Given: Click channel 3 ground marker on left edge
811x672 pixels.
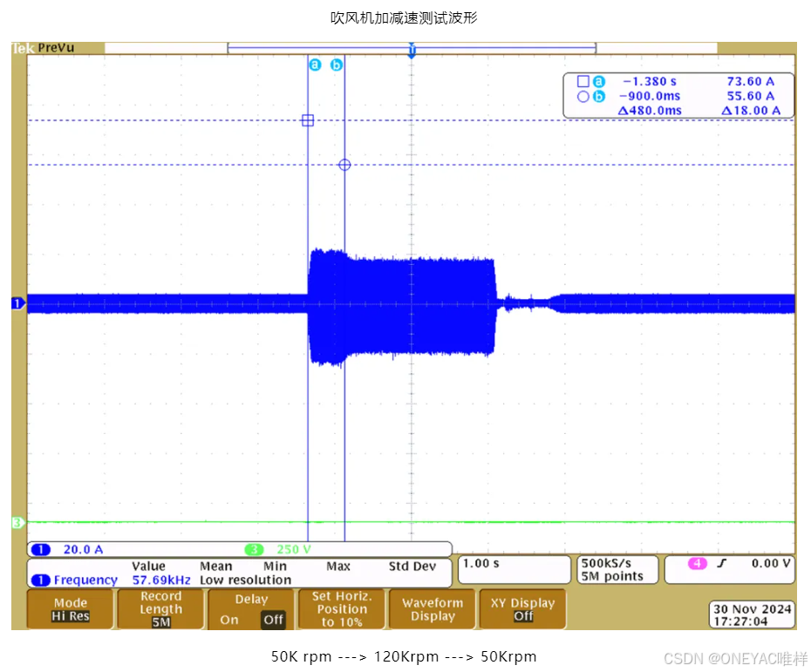Looking at the screenshot, I should coord(18,523).
